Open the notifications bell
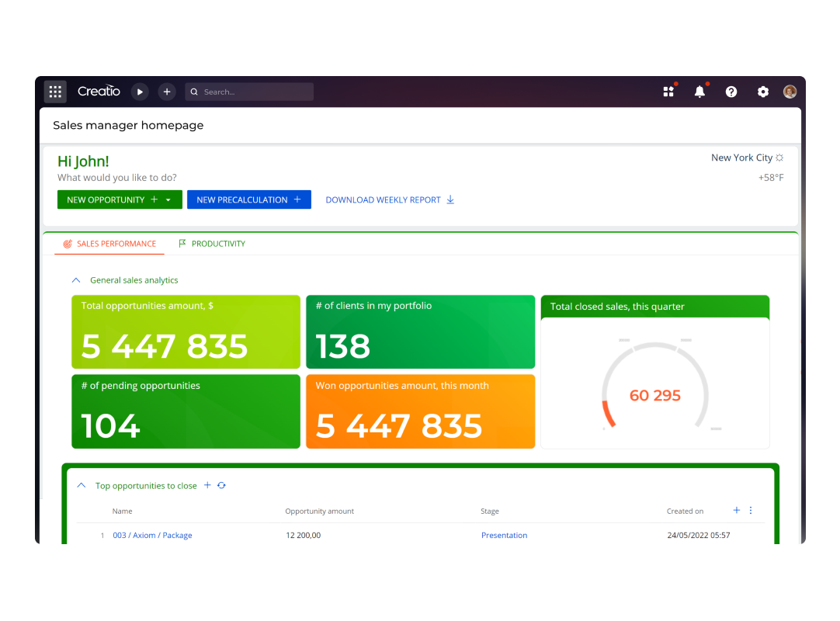 699,92
